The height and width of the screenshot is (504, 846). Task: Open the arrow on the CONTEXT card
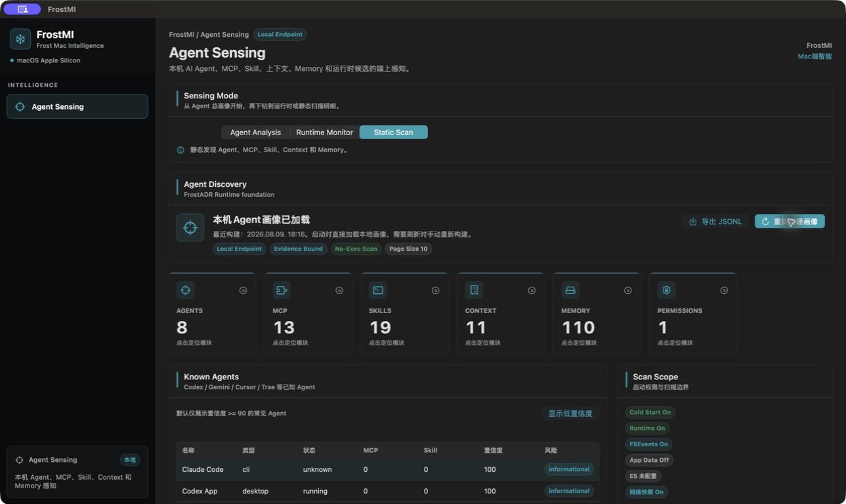532,290
